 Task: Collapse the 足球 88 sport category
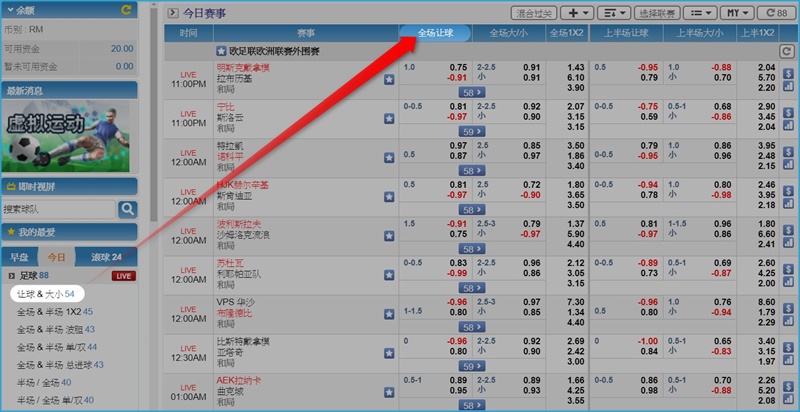(x=11, y=276)
